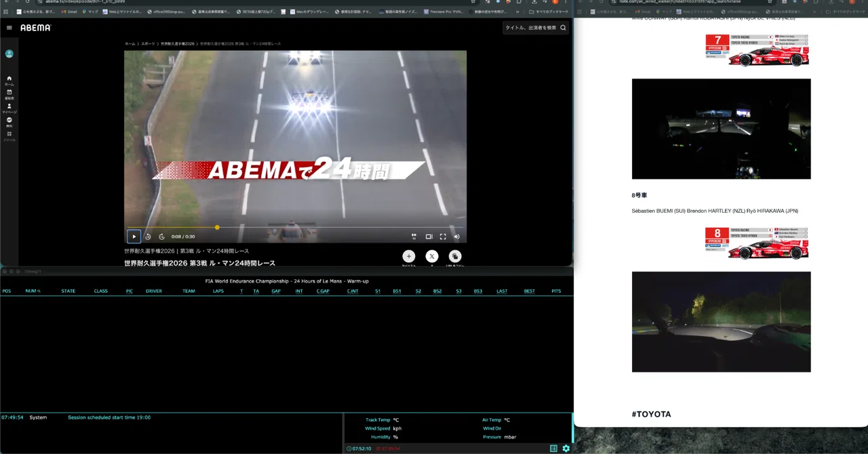Click the #TOYOTA hashtag on note page
Image resolution: width=868 pixels, height=454 pixels.
point(651,414)
